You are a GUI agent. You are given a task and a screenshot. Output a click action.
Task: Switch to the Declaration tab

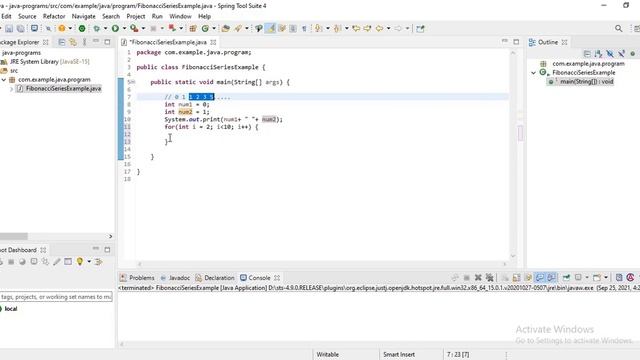click(215, 278)
